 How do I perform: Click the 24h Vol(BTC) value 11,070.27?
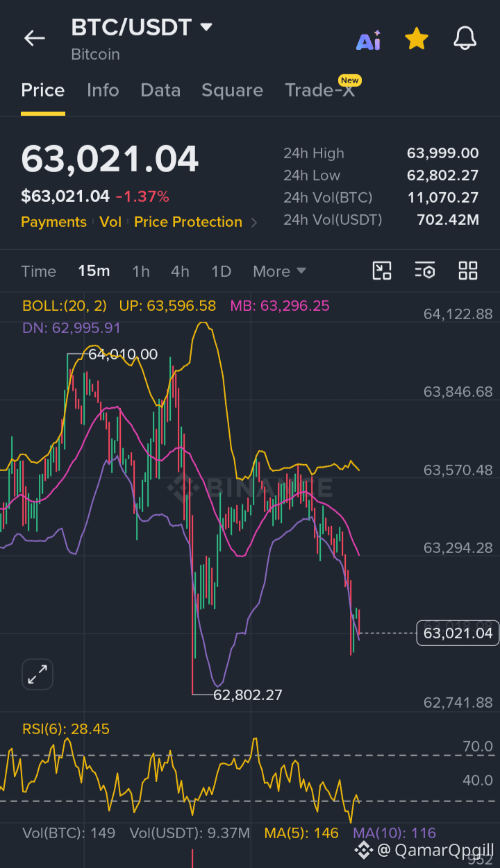[x=443, y=198]
